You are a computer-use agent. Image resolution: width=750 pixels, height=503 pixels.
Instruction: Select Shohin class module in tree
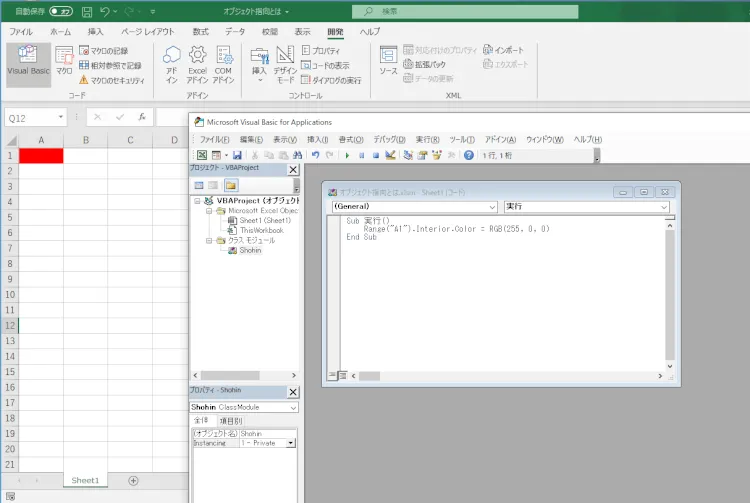[250, 251]
